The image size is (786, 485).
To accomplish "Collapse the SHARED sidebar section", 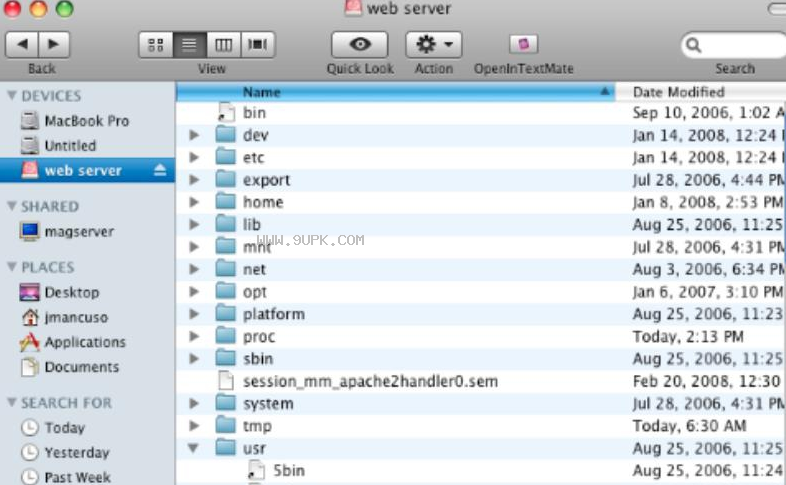I will pos(12,206).
